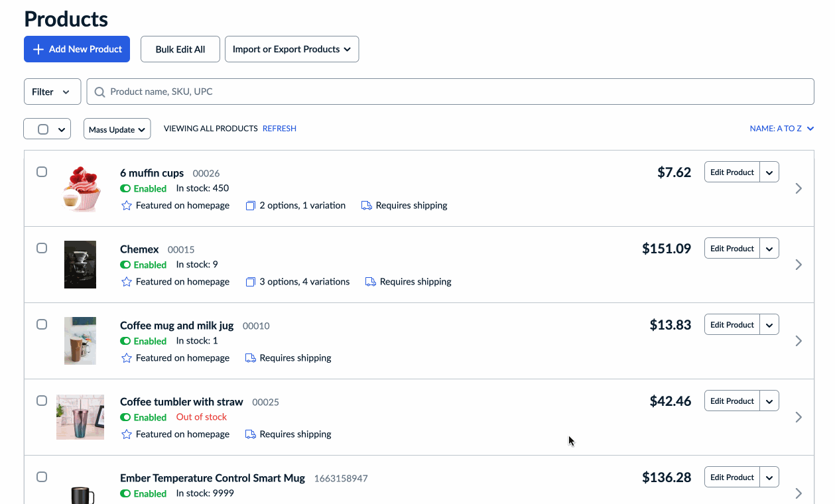Click the shipping truck icon for 6 muffin cups
The width and height of the screenshot is (835, 504).
click(367, 206)
